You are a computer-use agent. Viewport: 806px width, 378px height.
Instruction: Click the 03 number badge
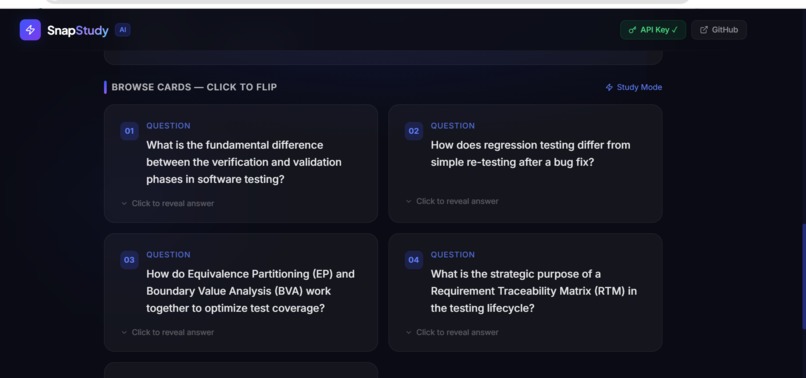129,260
